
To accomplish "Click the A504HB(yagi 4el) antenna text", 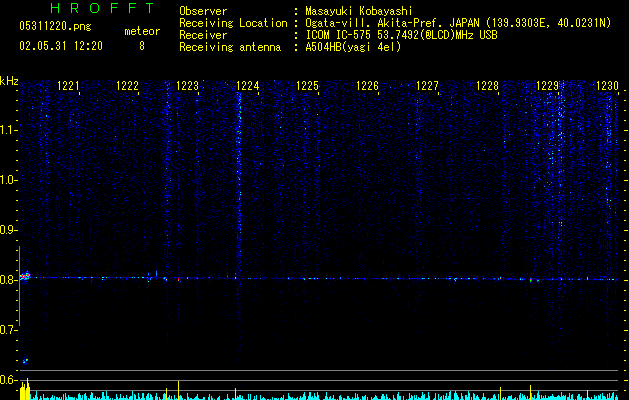I will (x=353, y=47).
